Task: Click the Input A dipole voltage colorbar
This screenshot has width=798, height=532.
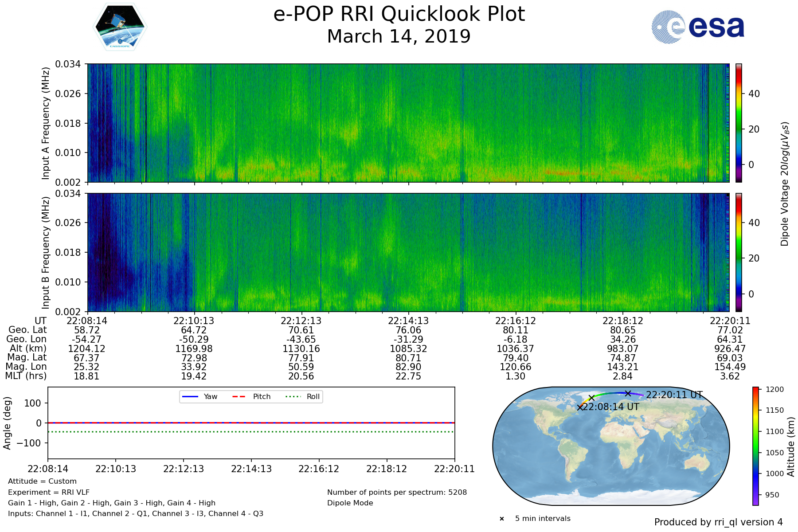Action: pyautogui.click(x=739, y=123)
